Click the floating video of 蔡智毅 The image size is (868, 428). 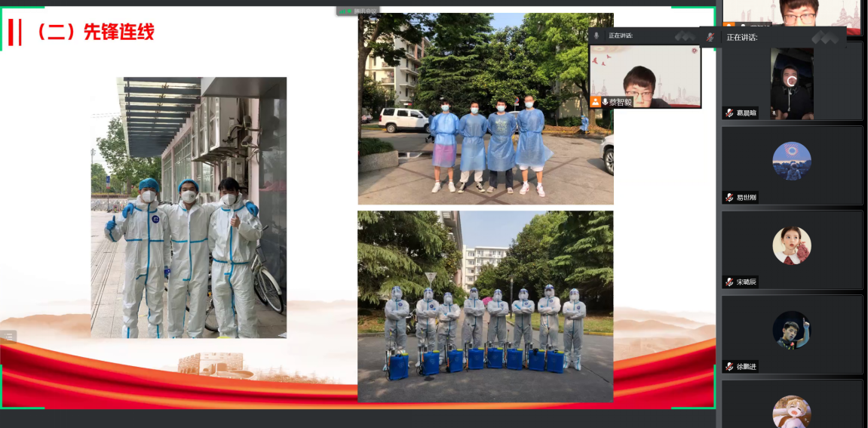point(645,75)
